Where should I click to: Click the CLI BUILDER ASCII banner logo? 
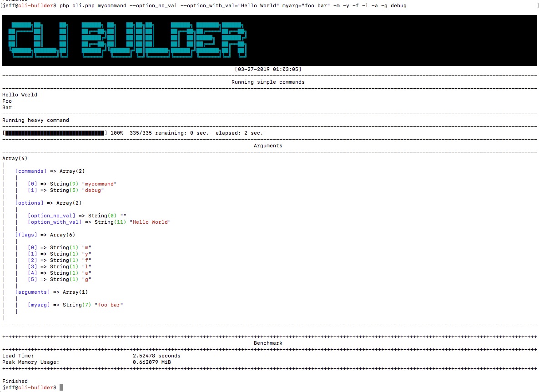127,40
